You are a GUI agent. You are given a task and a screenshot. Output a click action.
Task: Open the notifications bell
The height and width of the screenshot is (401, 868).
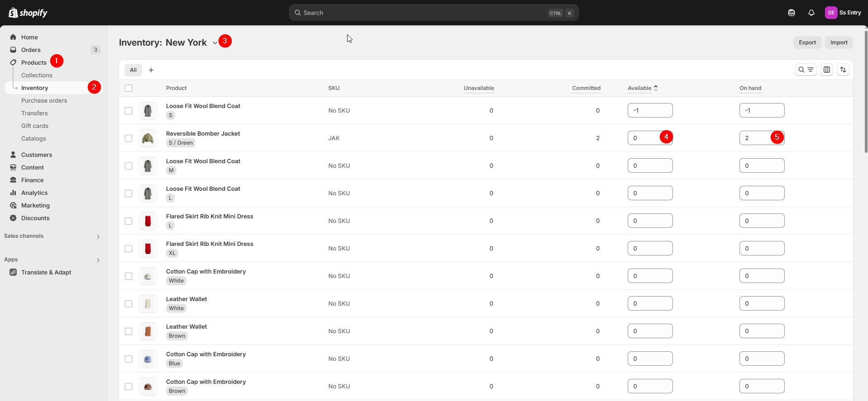coord(811,13)
